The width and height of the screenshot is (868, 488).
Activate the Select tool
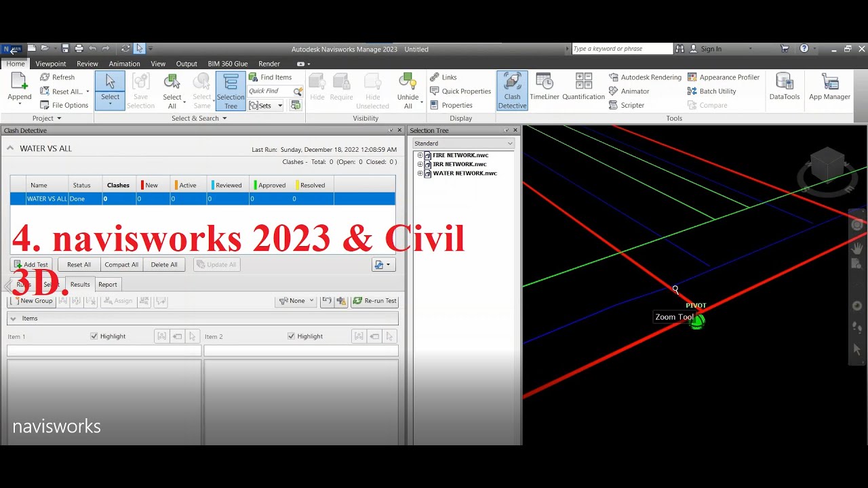pos(110,90)
